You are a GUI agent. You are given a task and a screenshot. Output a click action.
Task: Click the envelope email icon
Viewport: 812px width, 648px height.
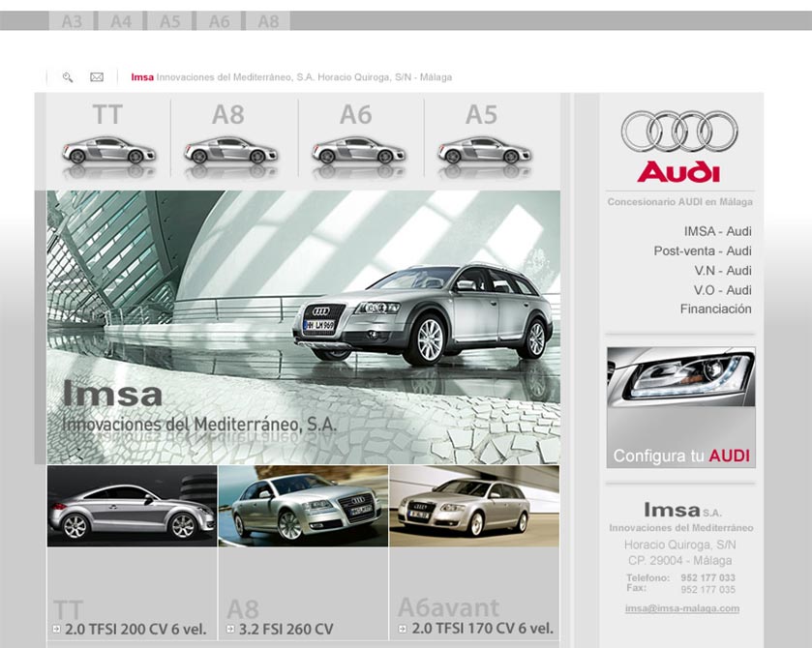pyautogui.click(x=97, y=77)
